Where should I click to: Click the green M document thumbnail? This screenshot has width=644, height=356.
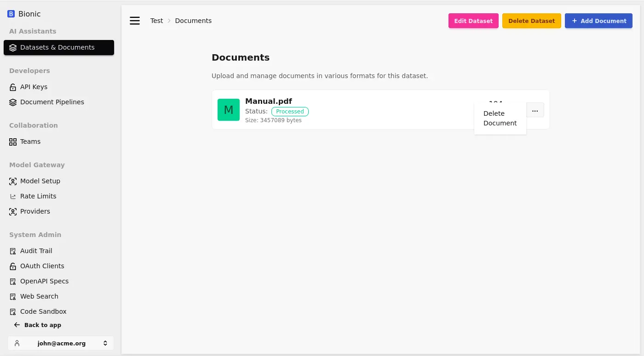coord(228,110)
